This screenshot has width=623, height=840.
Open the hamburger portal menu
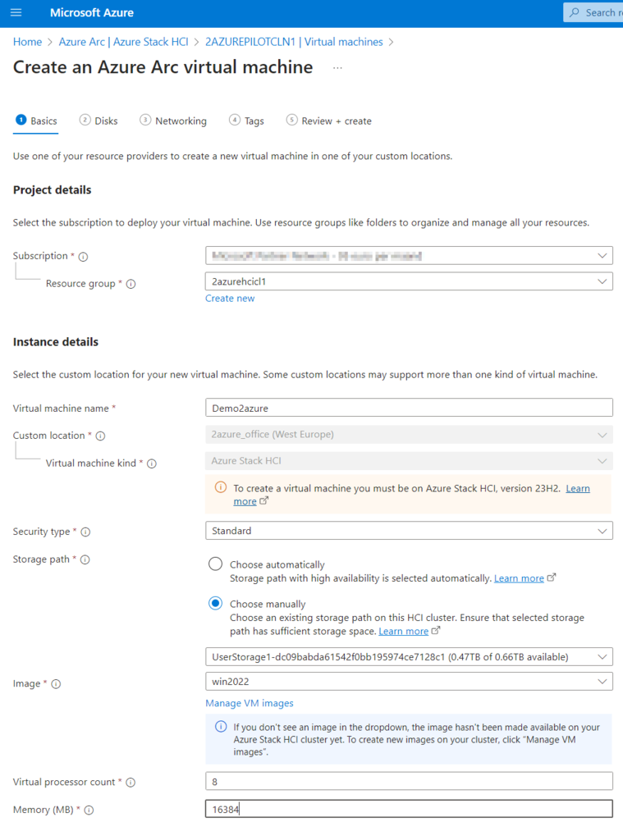(x=16, y=12)
